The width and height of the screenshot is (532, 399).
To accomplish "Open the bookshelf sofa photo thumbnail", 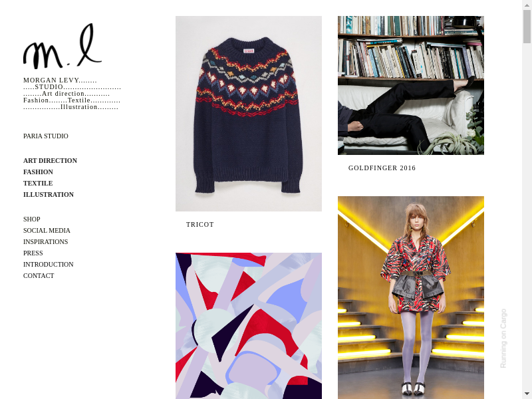I will point(411,86).
